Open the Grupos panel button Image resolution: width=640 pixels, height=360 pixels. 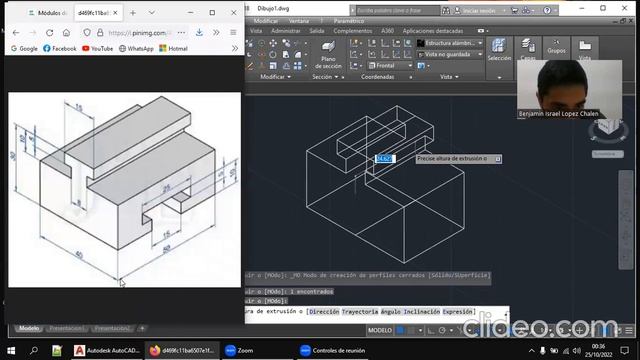pos(556,47)
